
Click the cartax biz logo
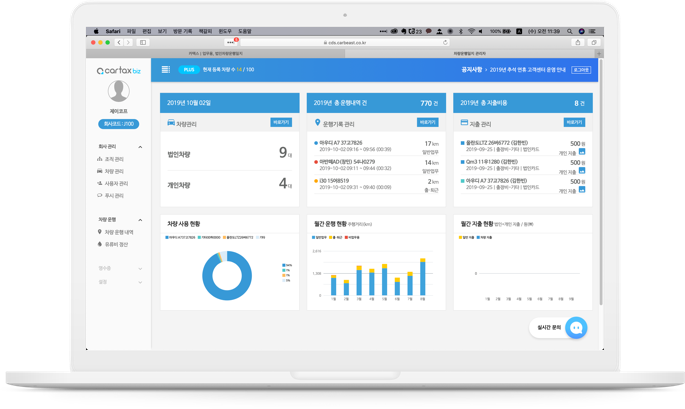[x=118, y=70]
